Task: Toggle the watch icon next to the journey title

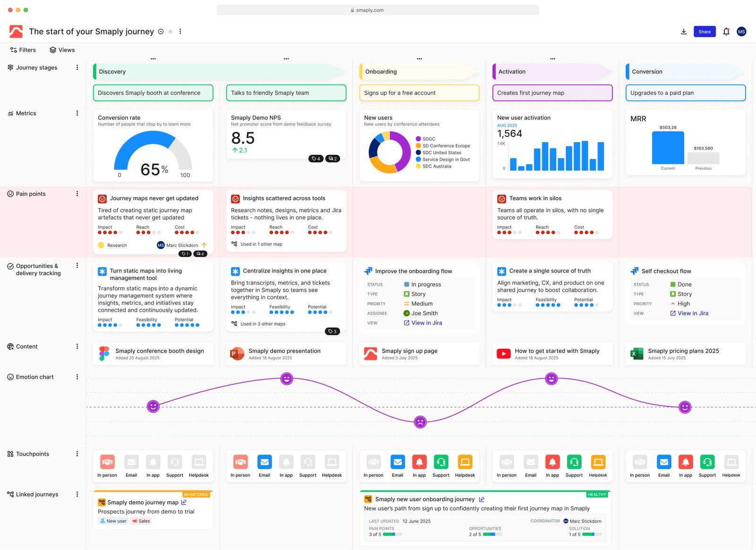Action: pos(160,31)
